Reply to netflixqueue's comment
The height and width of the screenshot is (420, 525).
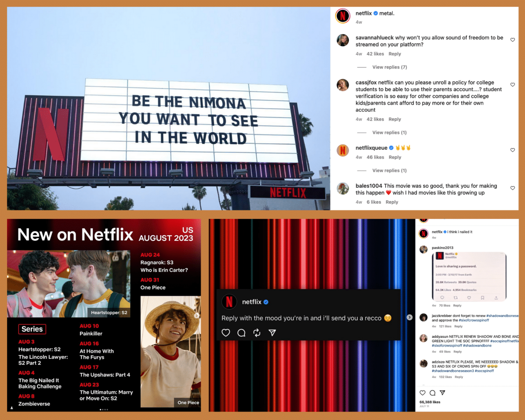[395, 157]
